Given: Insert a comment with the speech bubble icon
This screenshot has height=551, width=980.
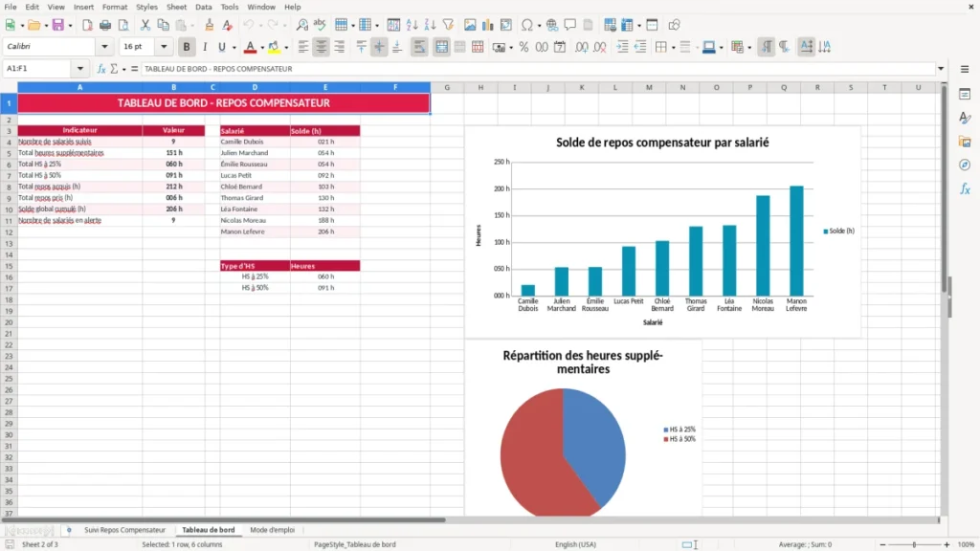Looking at the screenshot, I should point(570,25).
